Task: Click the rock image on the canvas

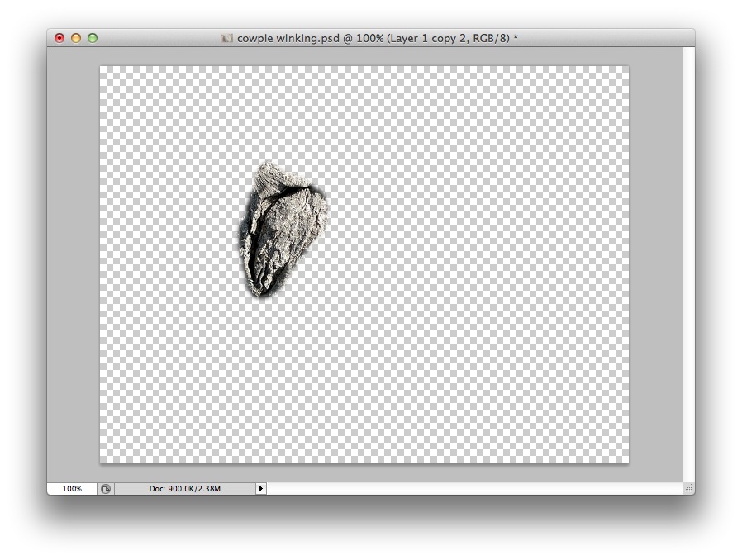Action: pyautogui.click(x=283, y=230)
